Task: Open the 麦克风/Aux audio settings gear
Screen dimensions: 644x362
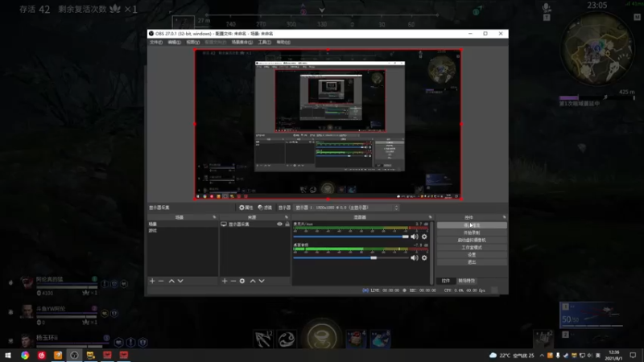Action: point(424,237)
